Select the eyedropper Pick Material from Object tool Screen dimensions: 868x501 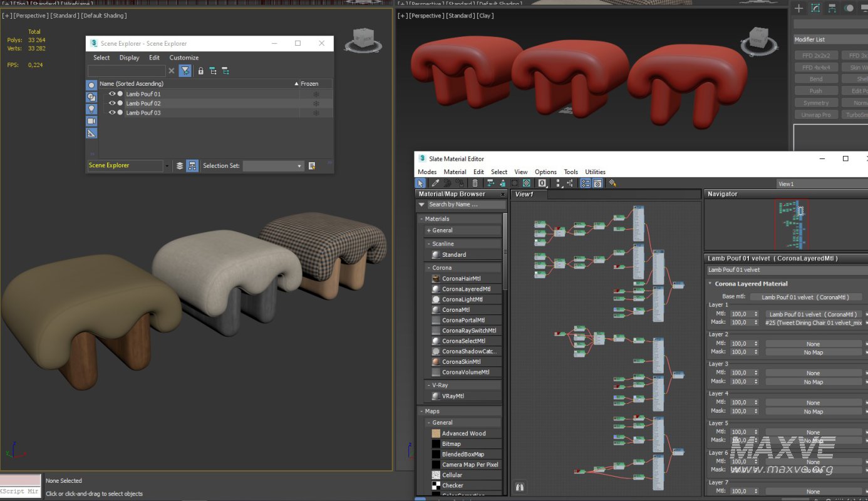coord(435,183)
